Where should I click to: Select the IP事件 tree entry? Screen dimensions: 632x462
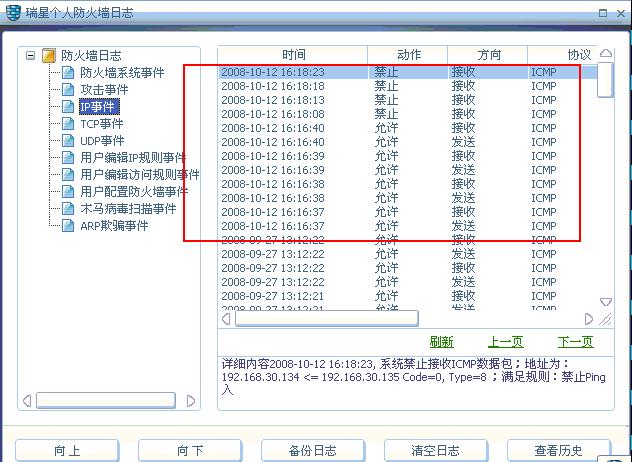(99, 106)
